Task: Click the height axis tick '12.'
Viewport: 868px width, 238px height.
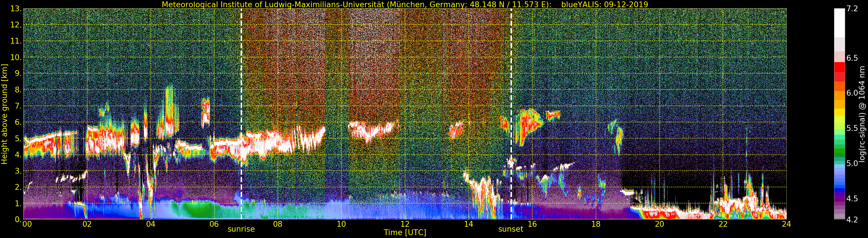Action: pyautogui.click(x=16, y=25)
